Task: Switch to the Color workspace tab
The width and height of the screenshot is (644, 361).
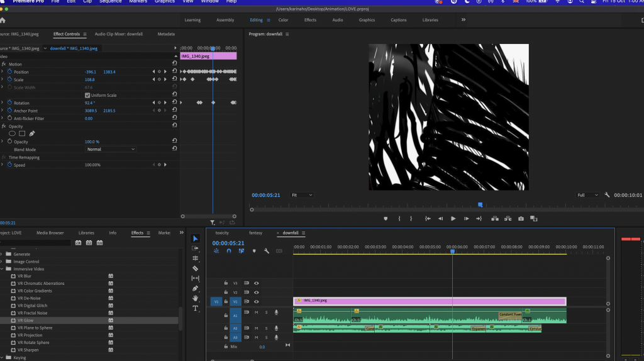Action: click(x=283, y=20)
